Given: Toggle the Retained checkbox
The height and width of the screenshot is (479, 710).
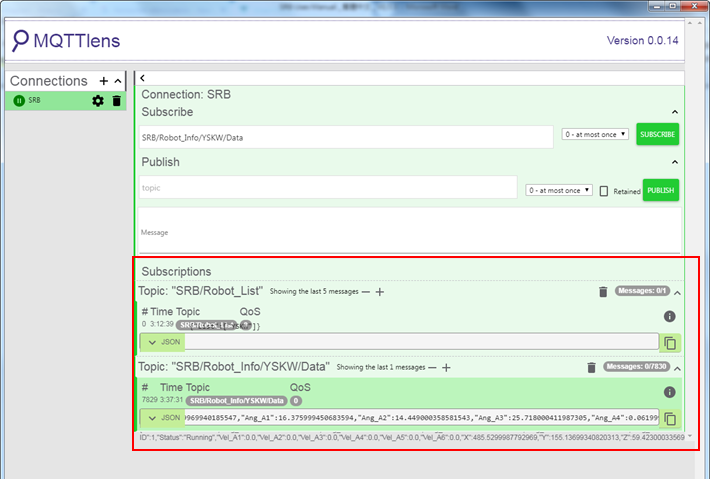Looking at the screenshot, I should click(x=604, y=191).
